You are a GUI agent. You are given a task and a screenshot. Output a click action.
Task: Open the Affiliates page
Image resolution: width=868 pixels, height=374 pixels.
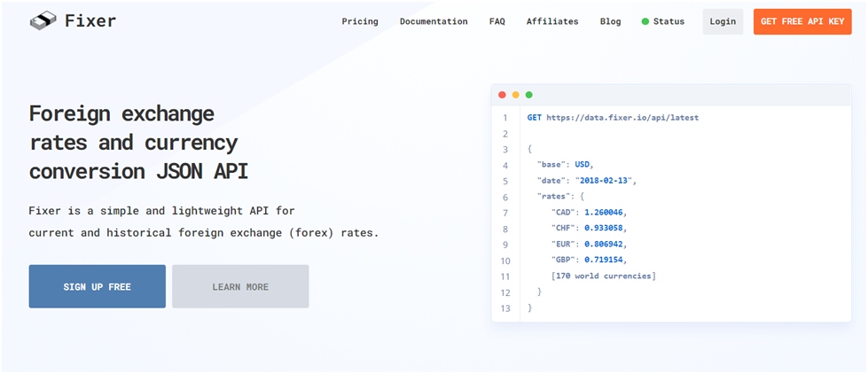click(552, 21)
